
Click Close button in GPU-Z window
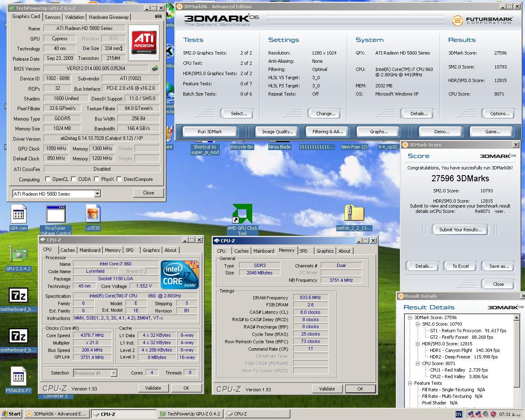(148, 193)
